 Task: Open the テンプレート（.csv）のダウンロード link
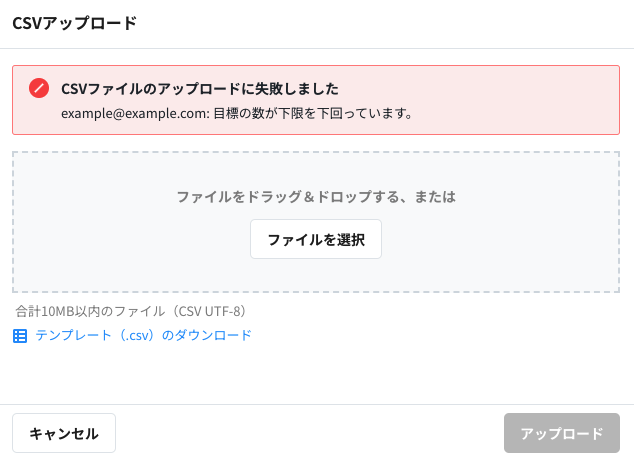tap(143, 336)
